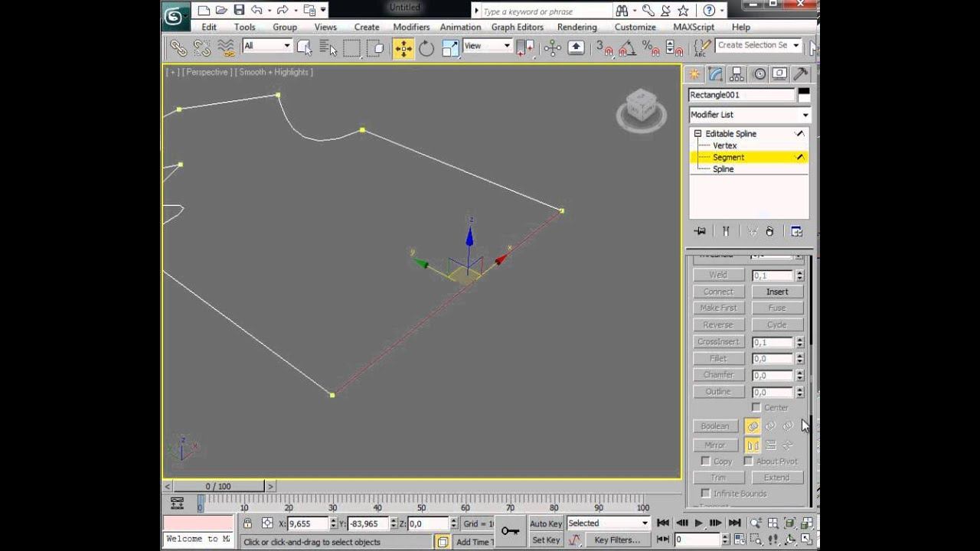
Task: Open the Create Selection Set dropdown
Action: (795, 45)
